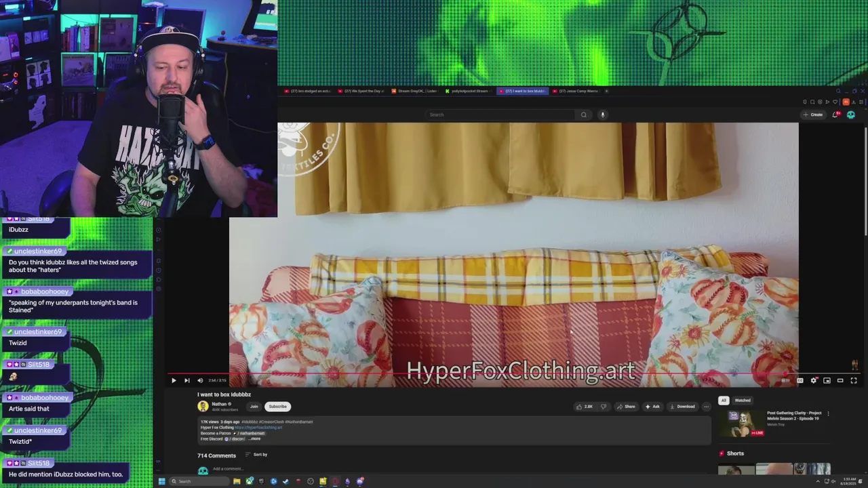Open Post Gathering Clarity live thumbnail
The width and height of the screenshot is (868, 488).
[741, 423]
